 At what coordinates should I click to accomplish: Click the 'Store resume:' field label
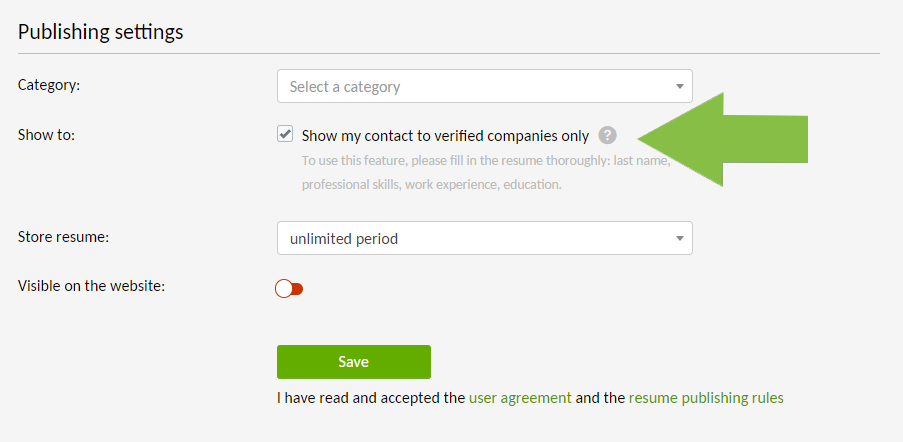coord(63,237)
